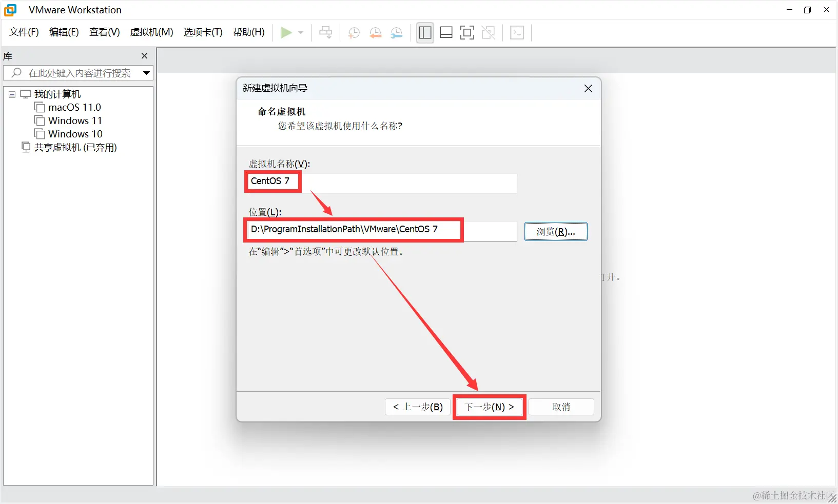The image size is (838, 504).
Task: Take a snapshot toolbar icon
Action: click(x=354, y=33)
